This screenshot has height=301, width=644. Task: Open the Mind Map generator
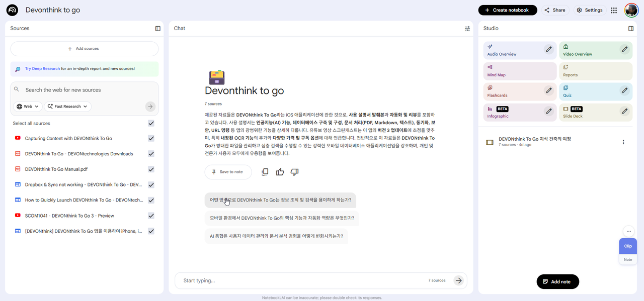tap(519, 71)
